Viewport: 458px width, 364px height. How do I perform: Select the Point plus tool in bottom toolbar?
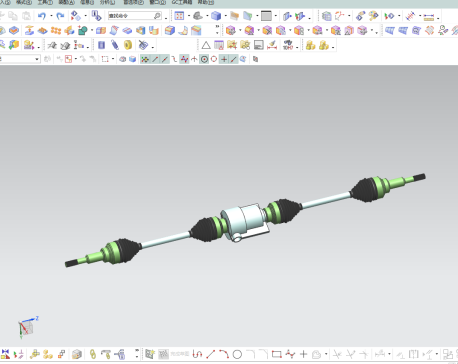303,354
